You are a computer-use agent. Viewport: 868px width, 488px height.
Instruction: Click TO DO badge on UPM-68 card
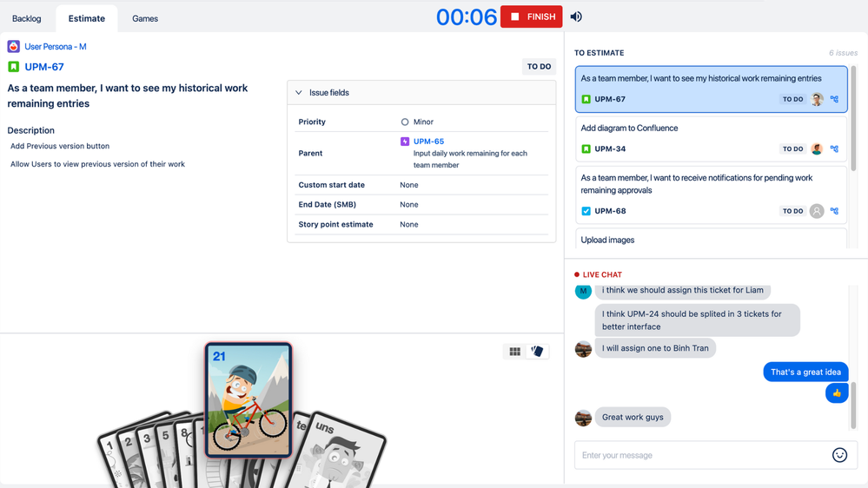792,211
